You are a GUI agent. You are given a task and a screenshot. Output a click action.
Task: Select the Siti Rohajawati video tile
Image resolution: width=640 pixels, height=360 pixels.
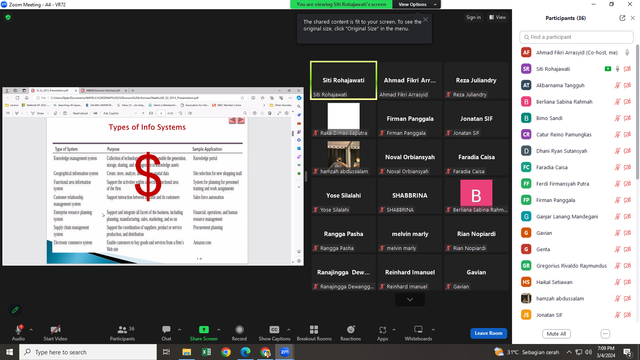click(x=343, y=80)
